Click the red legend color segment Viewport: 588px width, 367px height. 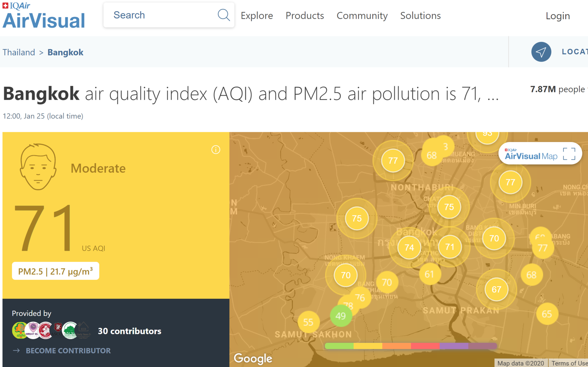pos(425,346)
